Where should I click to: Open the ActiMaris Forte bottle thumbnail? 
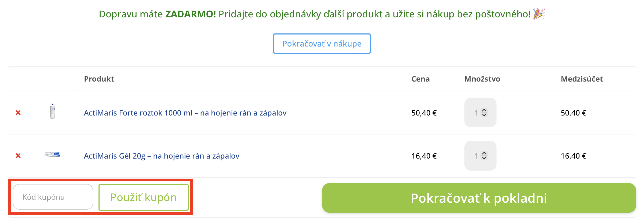[52, 111]
